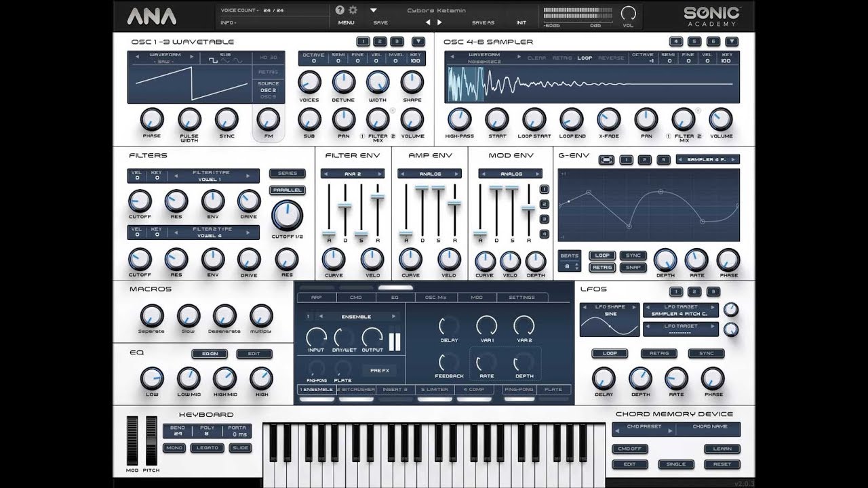Open the MOD tab
Viewport: 868px width, 488px height.
tap(477, 297)
